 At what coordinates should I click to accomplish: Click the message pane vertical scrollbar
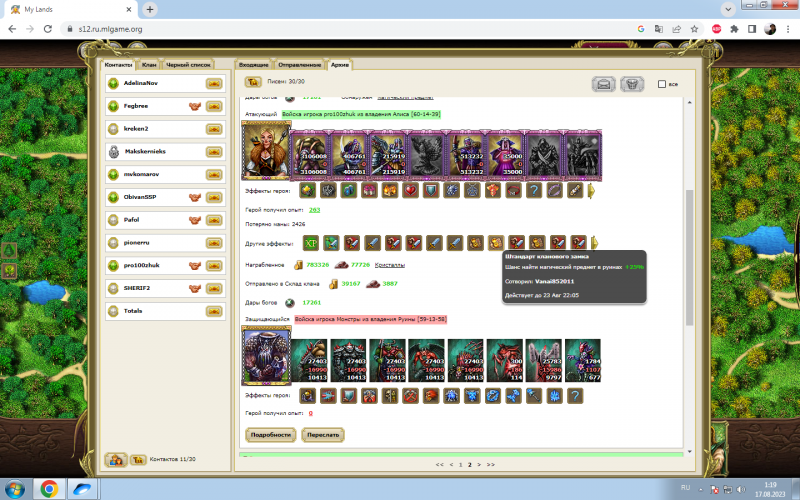coord(689,258)
